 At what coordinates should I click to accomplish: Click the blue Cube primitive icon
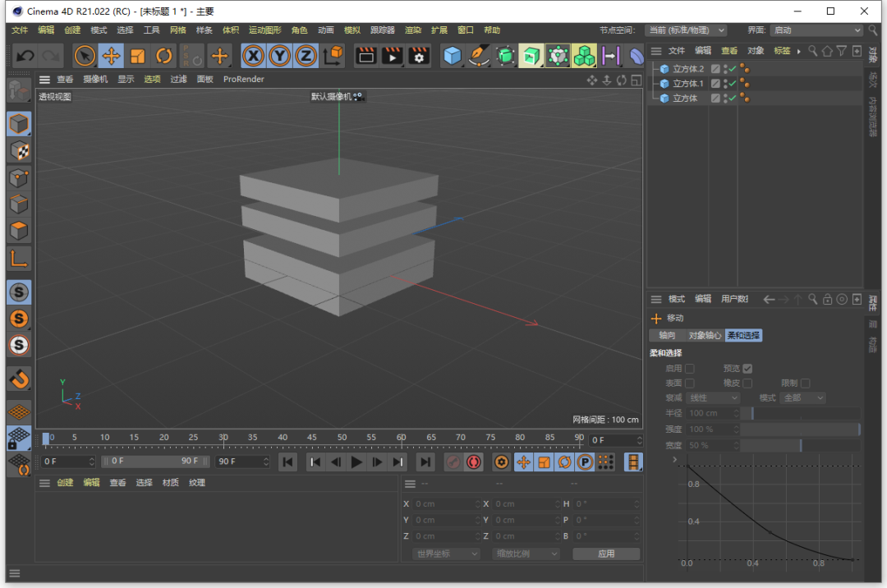click(x=452, y=56)
